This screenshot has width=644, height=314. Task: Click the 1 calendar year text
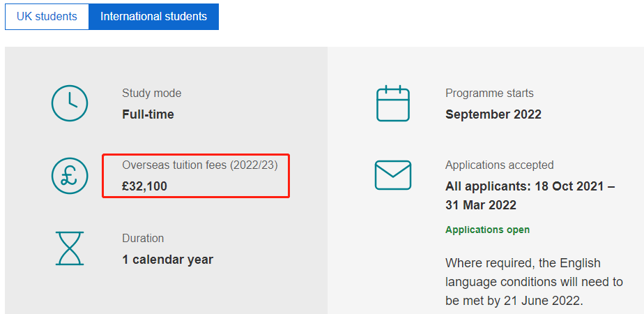(x=167, y=260)
